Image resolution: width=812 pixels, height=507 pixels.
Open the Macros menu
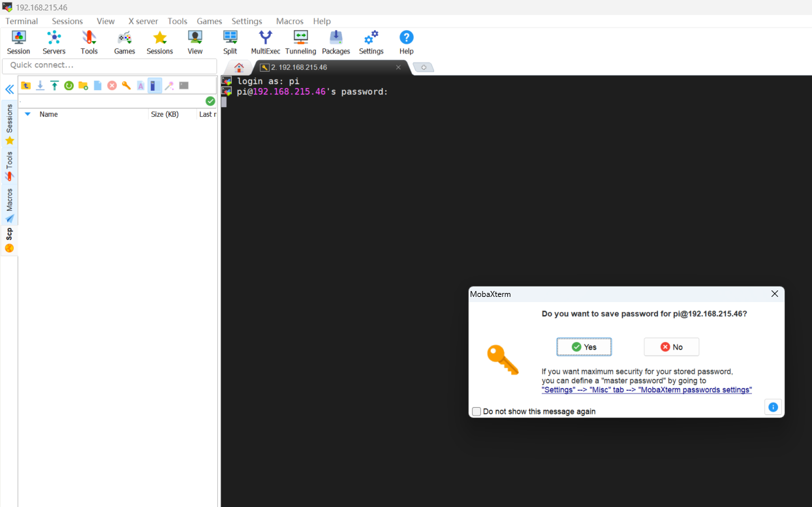click(290, 21)
